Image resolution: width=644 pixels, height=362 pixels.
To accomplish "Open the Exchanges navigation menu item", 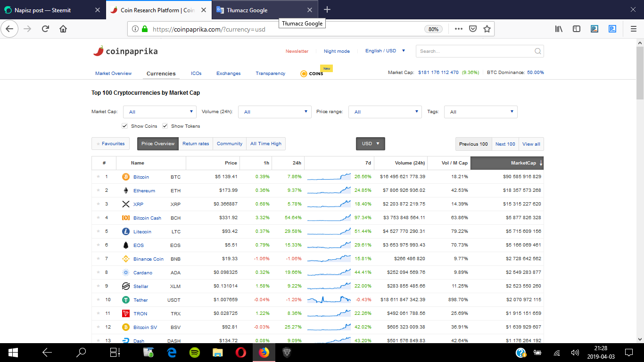I will click(229, 73).
